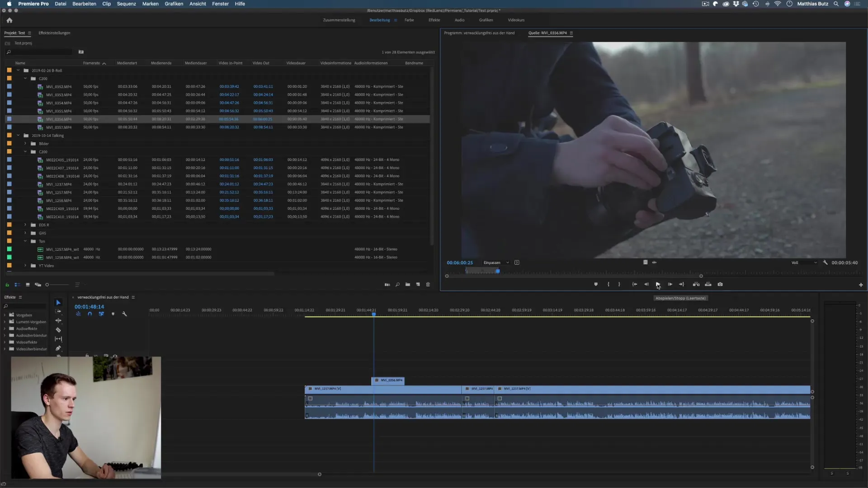Image resolution: width=868 pixels, height=488 pixels.
Task: Select the Track Select Forward tool
Action: click(58, 311)
